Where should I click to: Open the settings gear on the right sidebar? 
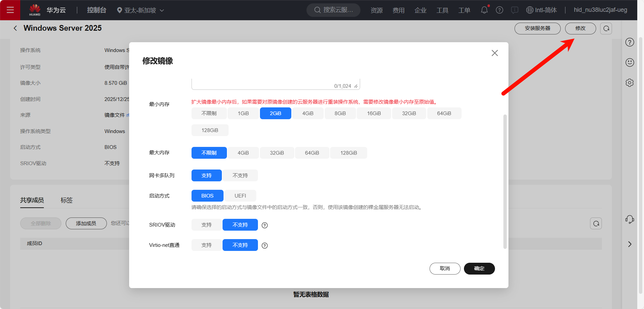[630, 82]
